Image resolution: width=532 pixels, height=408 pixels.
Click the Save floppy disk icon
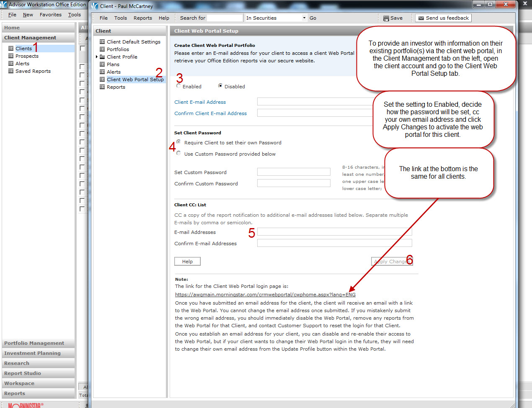pos(386,18)
